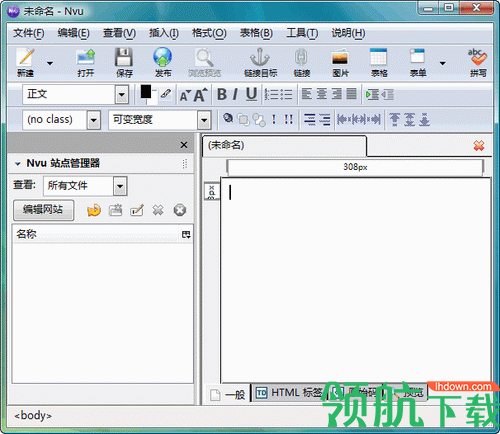The width and height of the screenshot is (500, 434).
Task: Click the Anchor (链接目标) icon
Action: tap(260, 62)
